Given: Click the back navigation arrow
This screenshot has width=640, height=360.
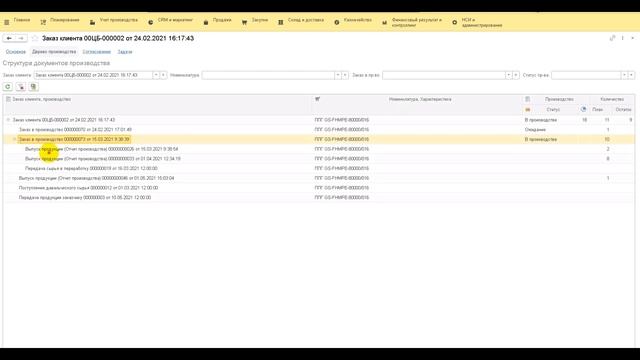Looking at the screenshot, I should 9,38.
